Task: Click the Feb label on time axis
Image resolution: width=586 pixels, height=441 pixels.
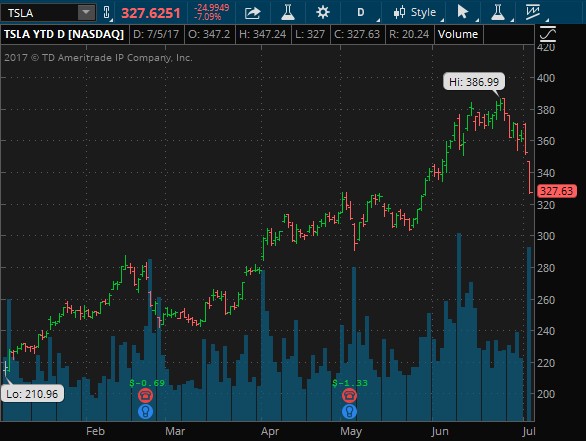Action: click(x=95, y=431)
